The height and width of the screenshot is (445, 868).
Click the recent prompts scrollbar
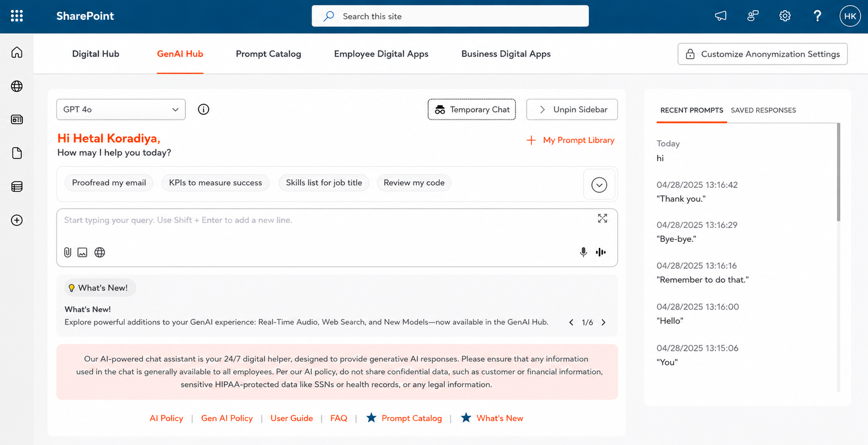839,172
